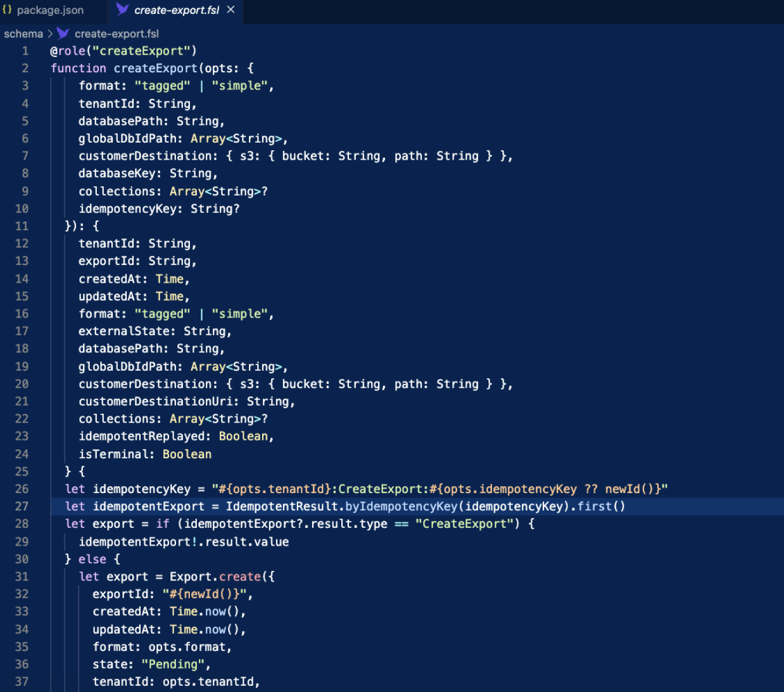The image size is (784, 692).
Task: Click "IdempotentResult" on line 27
Action: tap(282, 506)
